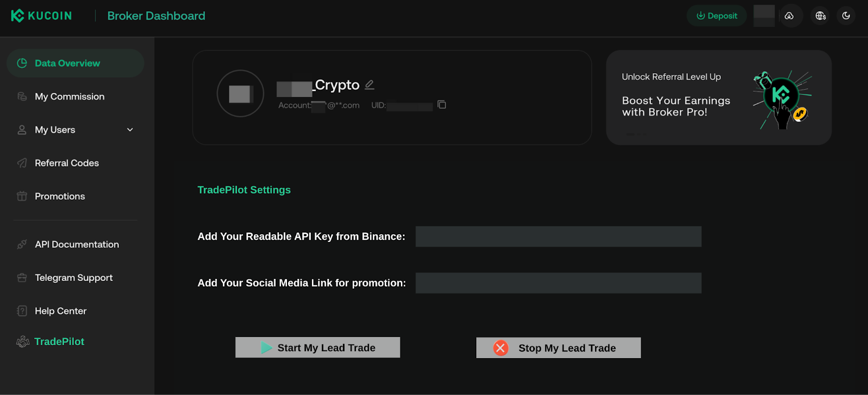Click Start My Lead Trade button
This screenshot has height=395, width=868.
(317, 348)
